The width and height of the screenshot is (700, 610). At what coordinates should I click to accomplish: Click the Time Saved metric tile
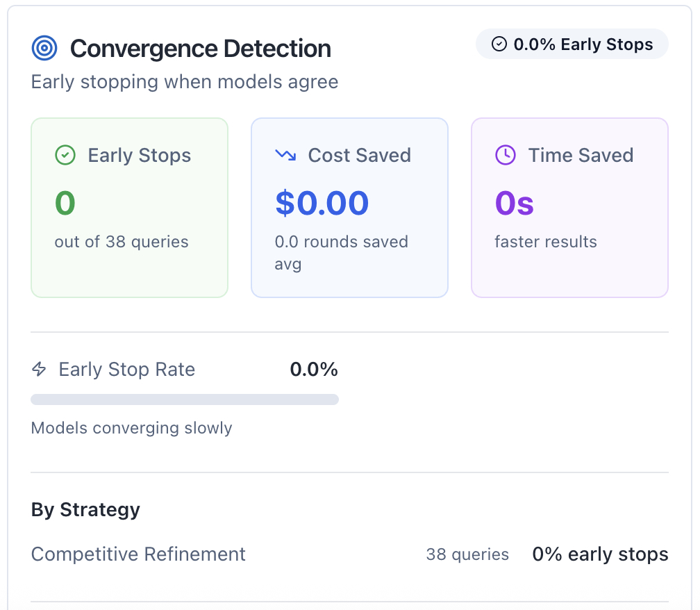tap(569, 207)
